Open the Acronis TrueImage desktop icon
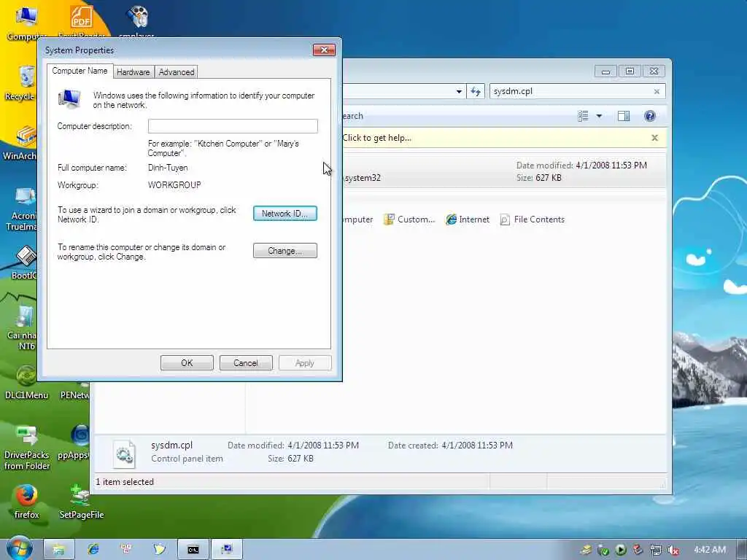 [21, 209]
